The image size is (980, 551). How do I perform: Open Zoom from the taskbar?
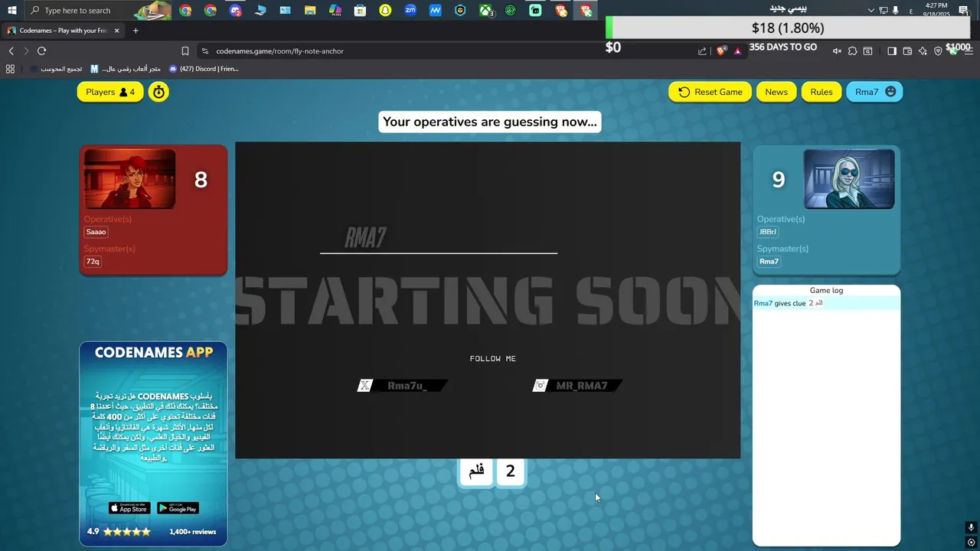tap(410, 10)
